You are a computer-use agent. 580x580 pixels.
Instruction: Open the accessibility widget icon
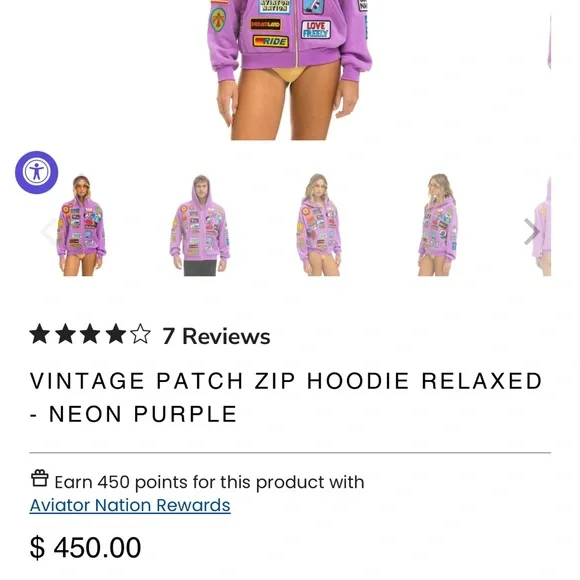pyautogui.click(x=36, y=172)
